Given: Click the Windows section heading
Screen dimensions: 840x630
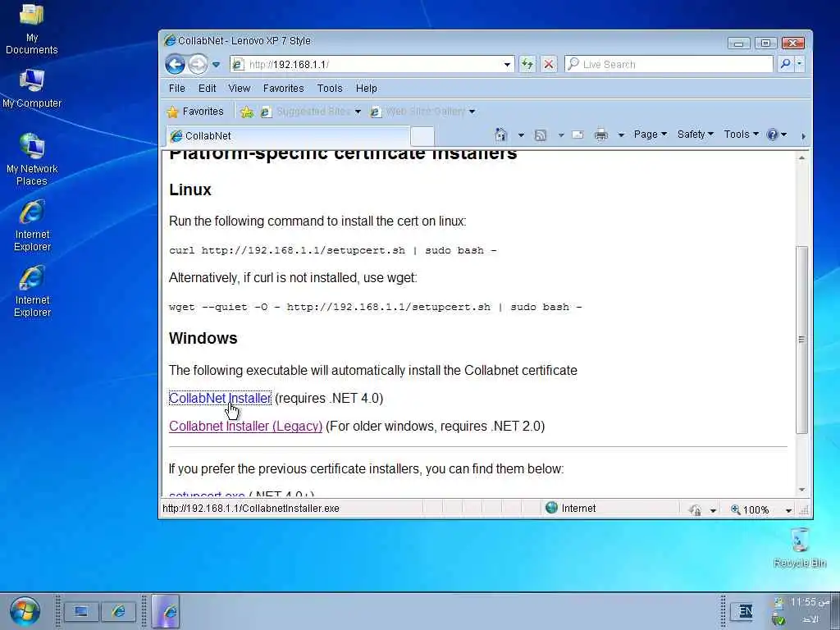Looking at the screenshot, I should (x=203, y=339).
